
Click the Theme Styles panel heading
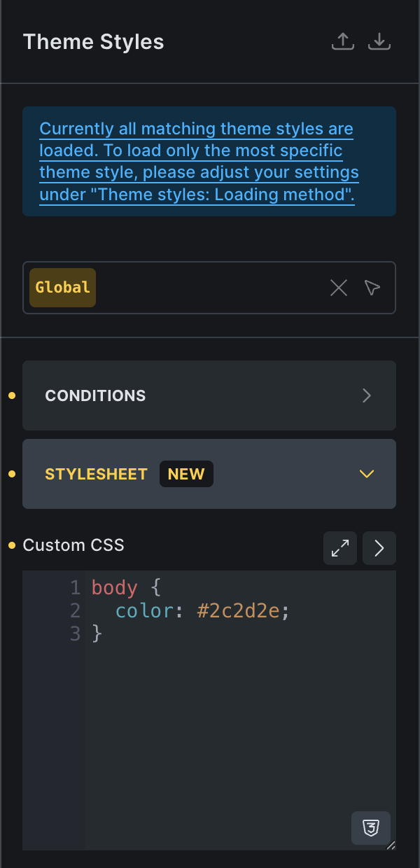tap(93, 42)
